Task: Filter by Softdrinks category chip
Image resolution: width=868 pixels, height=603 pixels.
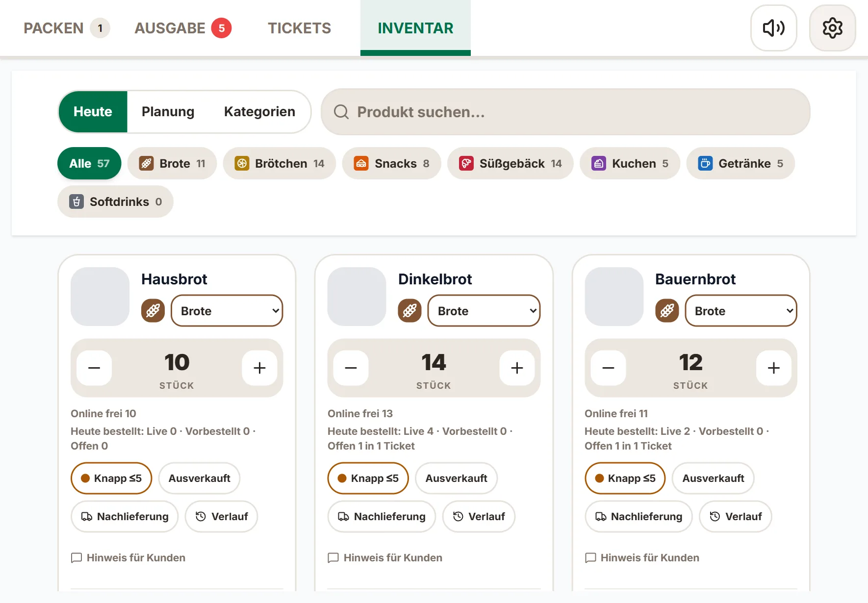Action: [x=115, y=201]
